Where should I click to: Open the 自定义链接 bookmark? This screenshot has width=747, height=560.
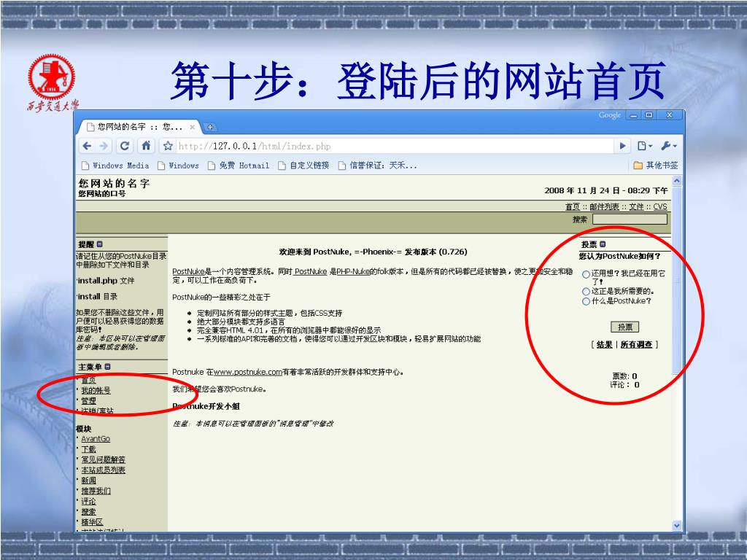[x=304, y=166]
